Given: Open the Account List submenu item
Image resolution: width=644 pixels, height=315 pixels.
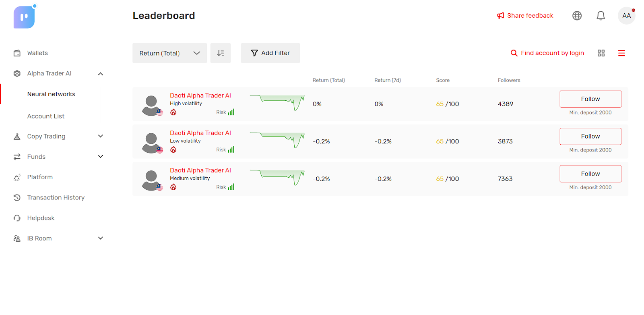Looking at the screenshot, I should pos(46,116).
